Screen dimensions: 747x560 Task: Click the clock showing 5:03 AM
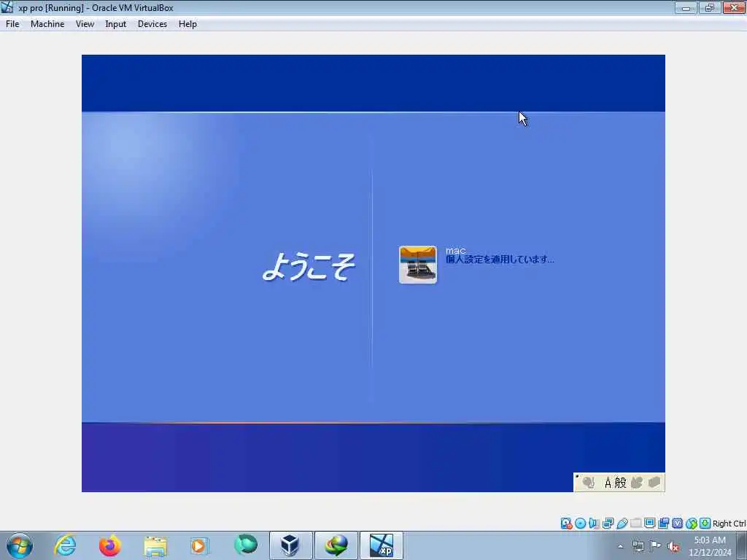point(710,546)
